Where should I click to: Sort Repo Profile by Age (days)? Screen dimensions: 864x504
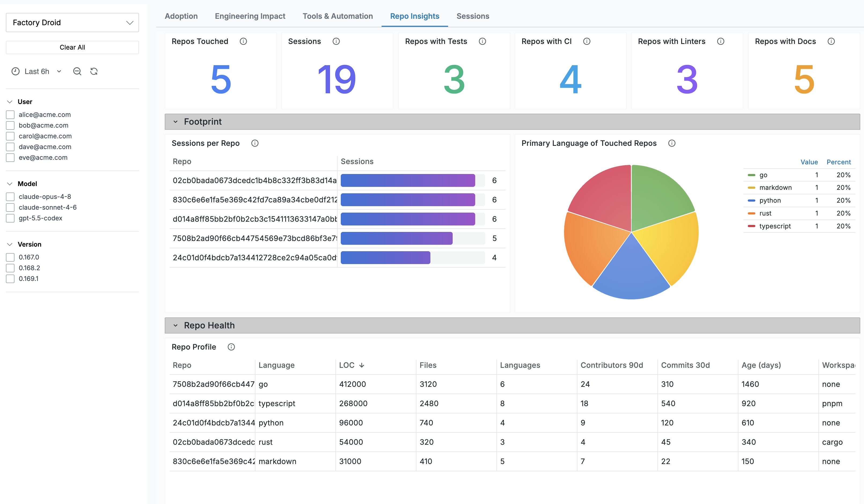click(x=761, y=365)
